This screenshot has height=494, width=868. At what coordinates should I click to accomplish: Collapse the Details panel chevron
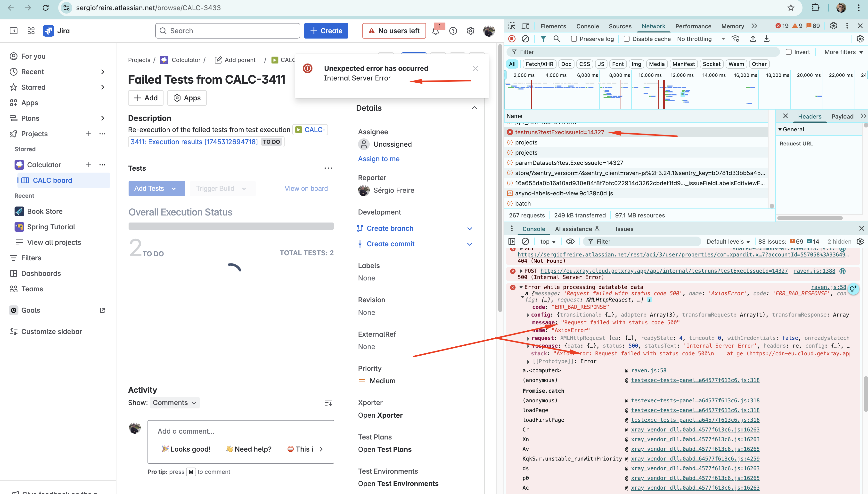click(475, 108)
